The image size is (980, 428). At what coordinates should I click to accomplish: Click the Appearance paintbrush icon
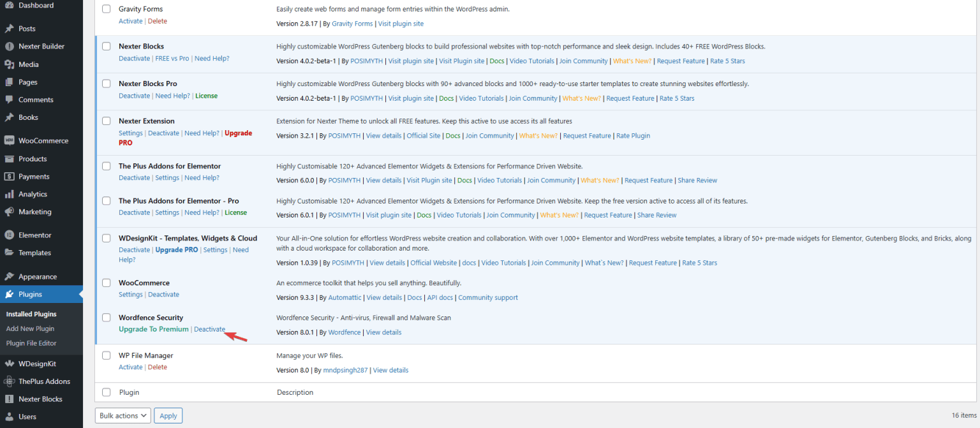(10, 277)
